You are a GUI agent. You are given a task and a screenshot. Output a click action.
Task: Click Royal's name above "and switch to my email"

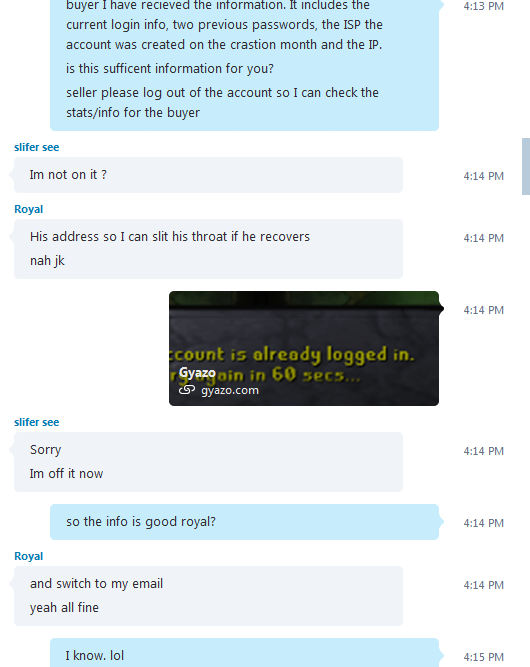pos(28,556)
